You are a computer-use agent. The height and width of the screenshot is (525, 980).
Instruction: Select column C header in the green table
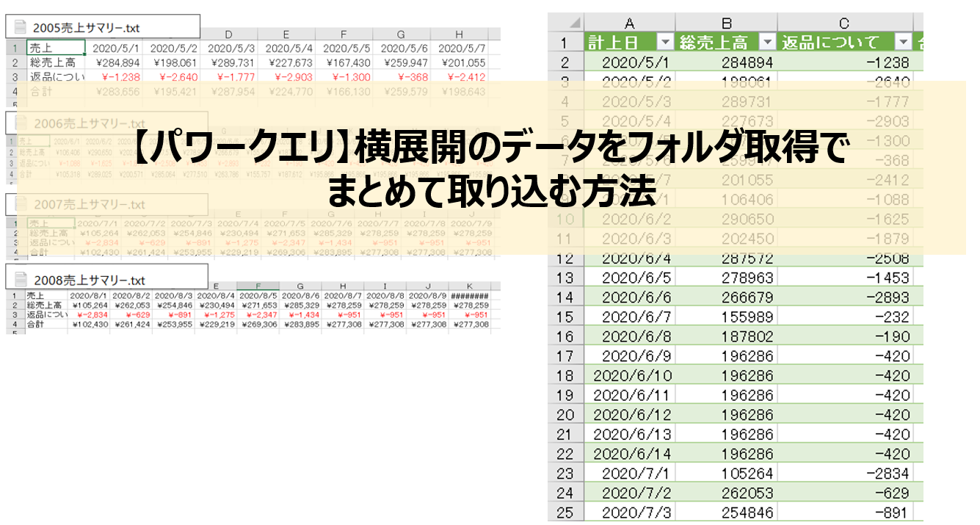844,22
